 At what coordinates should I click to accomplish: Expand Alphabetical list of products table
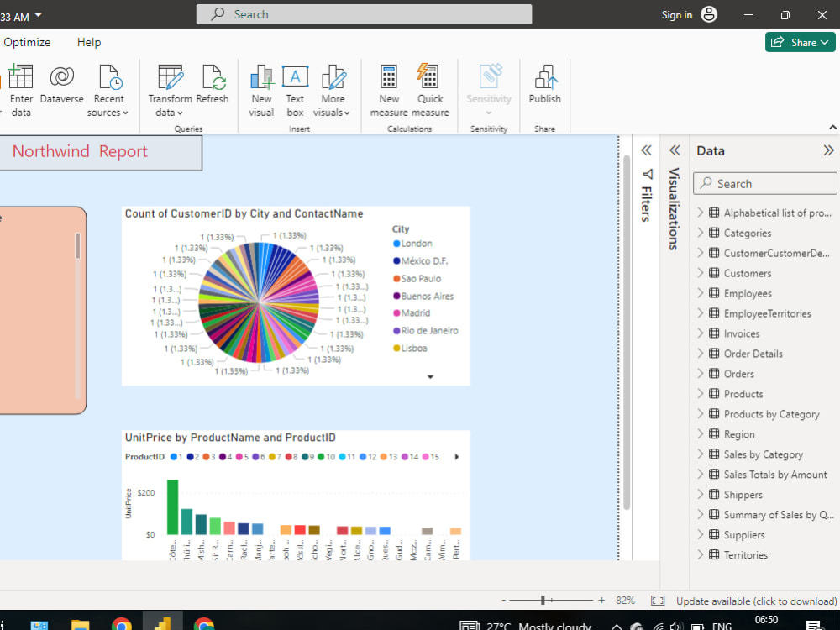(701, 213)
